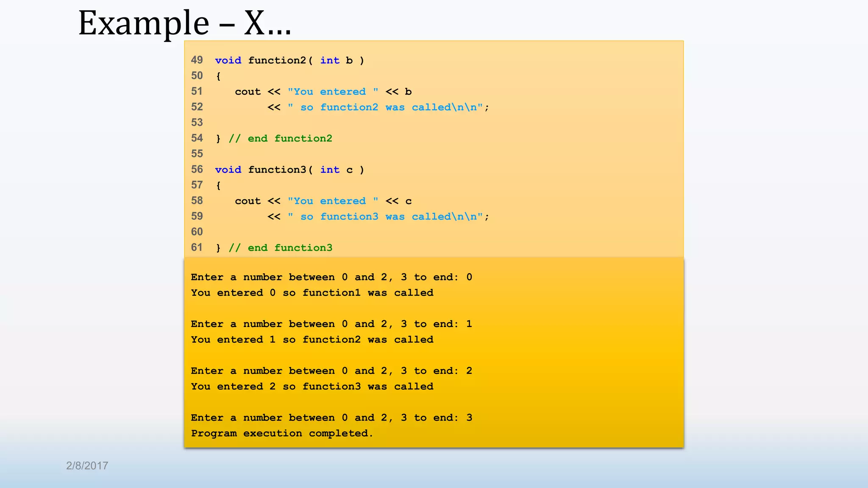Click the slide title 'Example – X…'

[x=185, y=23]
